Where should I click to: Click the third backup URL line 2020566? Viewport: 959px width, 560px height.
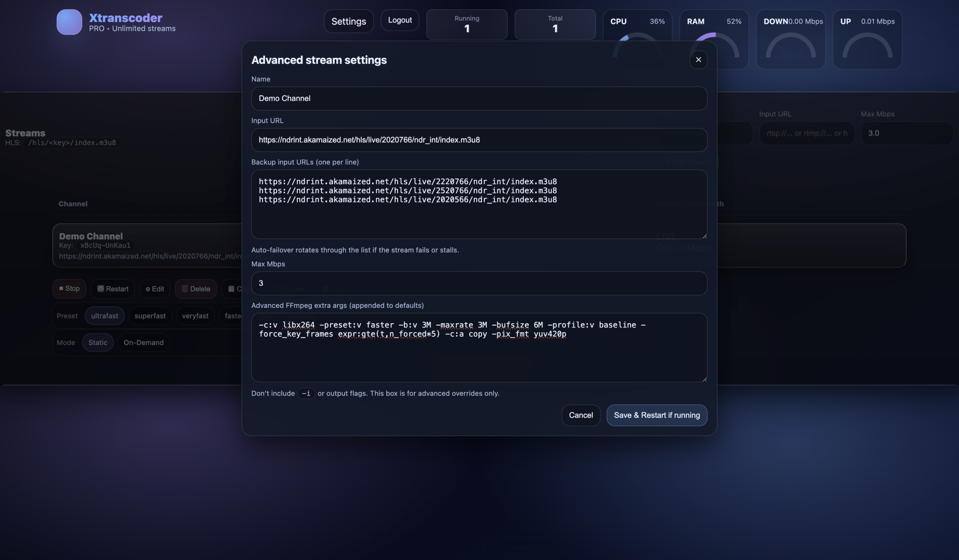click(408, 200)
